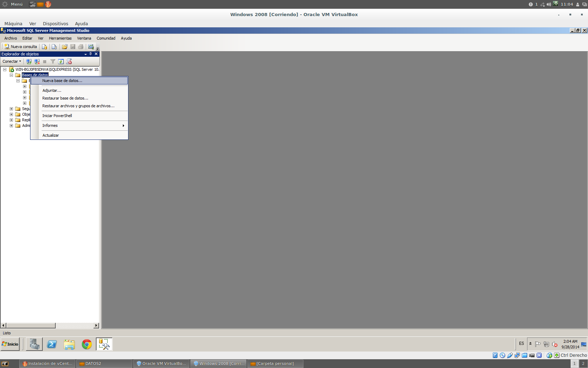Open the Dispositivos menu
This screenshot has height=368, width=588.
pyautogui.click(x=55, y=23)
